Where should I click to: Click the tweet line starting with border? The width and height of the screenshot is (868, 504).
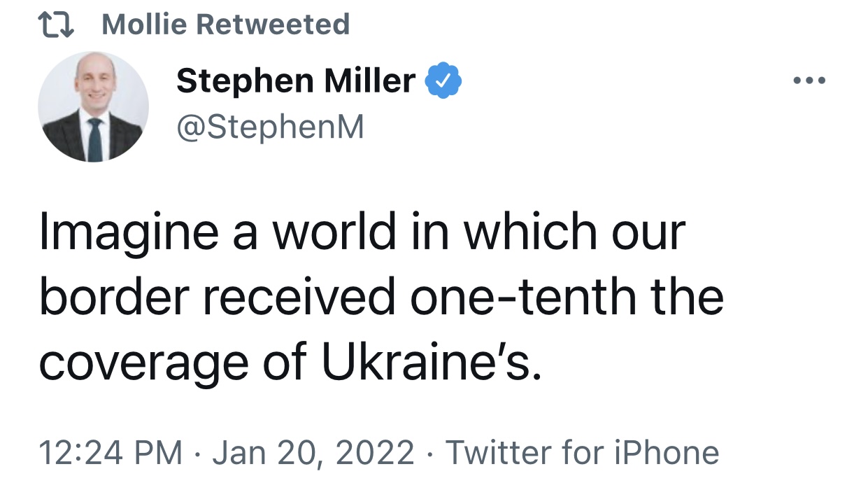pos(381,297)
